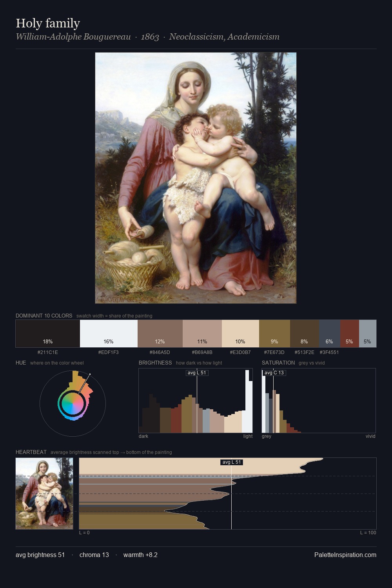The height and width of the screenshot is (588, 392).
Task: Click the hex code #846A5D
Action: pos(160,352)
